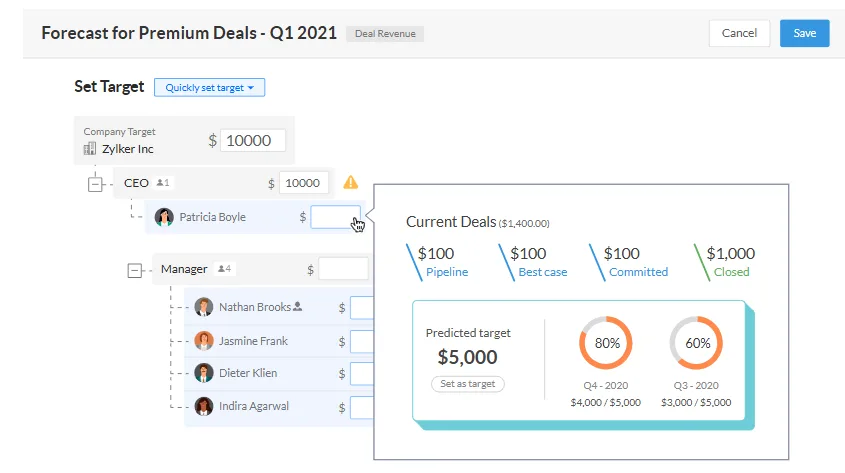Viewport: 845px width, 473px height.
Task: Collapse the Manager tree node
Action: click(x=136, y=270)
